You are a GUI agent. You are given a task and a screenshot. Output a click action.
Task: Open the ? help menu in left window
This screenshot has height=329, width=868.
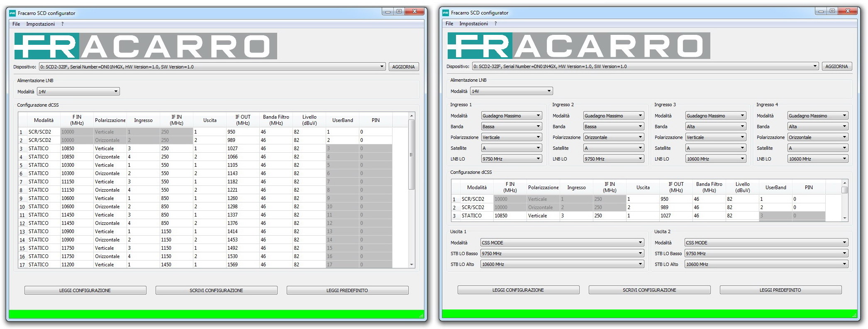(63, 24)
